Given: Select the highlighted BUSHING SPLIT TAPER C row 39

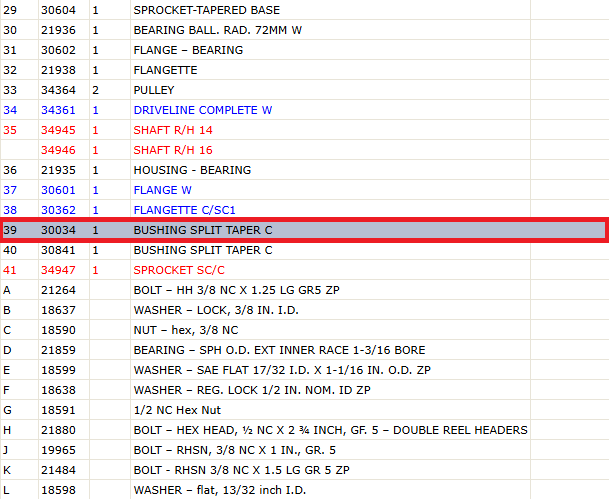Looking at the screenshot, I should [x=304, y=230].
